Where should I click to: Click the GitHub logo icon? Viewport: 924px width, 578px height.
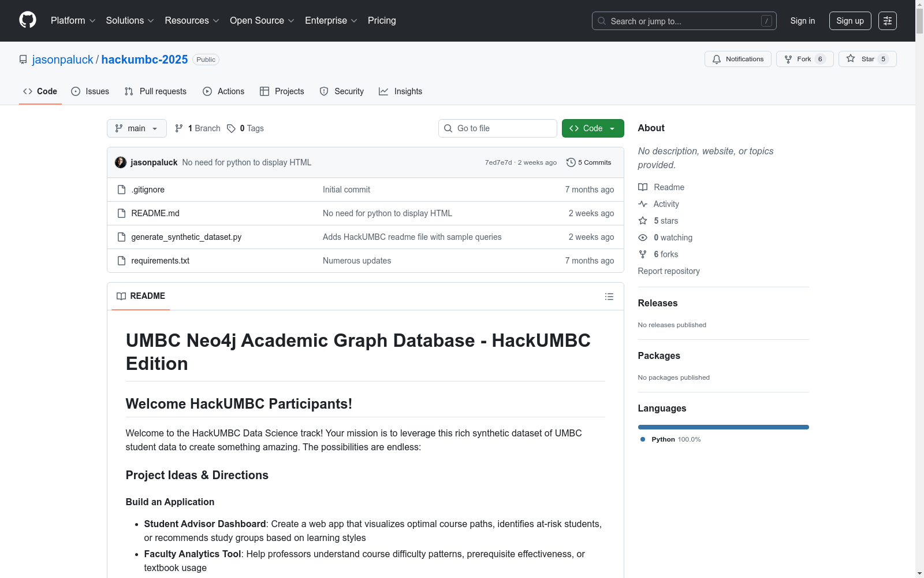coord(28,20)
